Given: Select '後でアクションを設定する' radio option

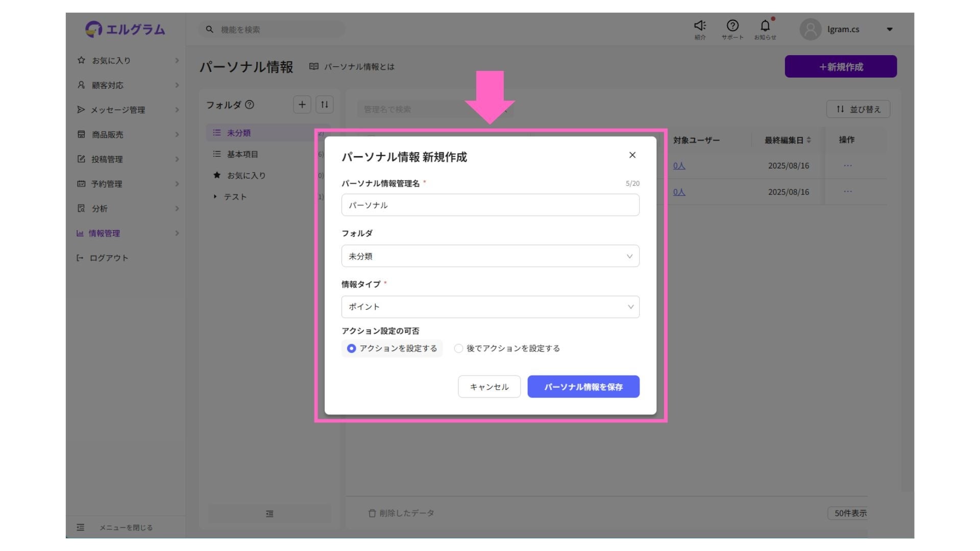Looking at the screenshot, I should point(458,348).
